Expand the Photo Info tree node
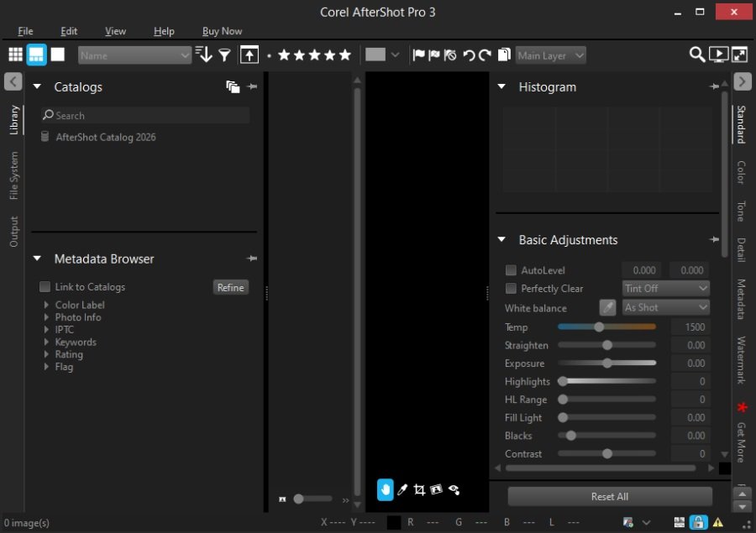This screenshot has height=533, width=756. point(46,317)
